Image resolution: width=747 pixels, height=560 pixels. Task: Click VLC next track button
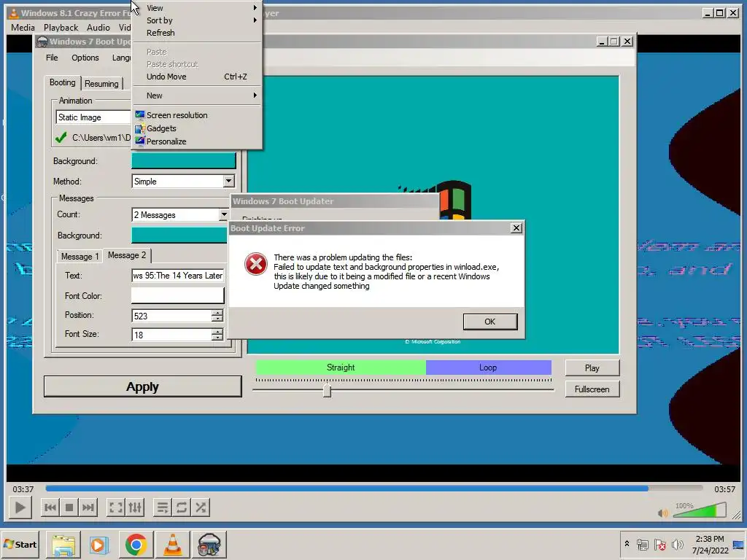point(88,507)
